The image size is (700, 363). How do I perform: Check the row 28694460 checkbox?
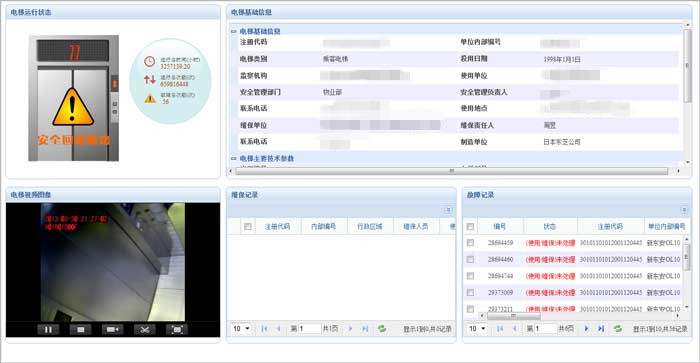pyautogui.click(x=470, y=259)
